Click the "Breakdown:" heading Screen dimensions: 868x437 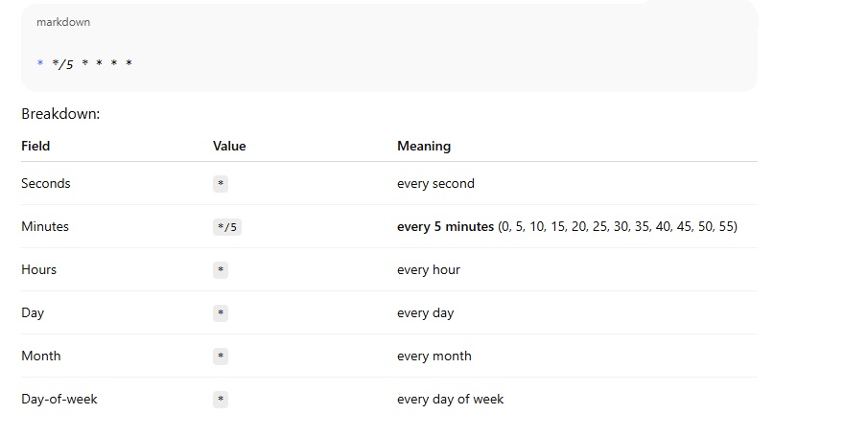tap(60, 114)
